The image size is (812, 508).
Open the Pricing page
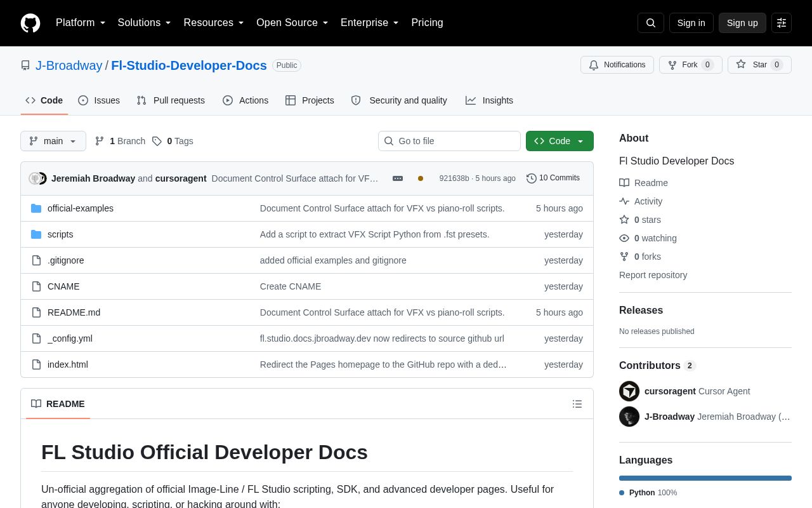coord(427,23)
